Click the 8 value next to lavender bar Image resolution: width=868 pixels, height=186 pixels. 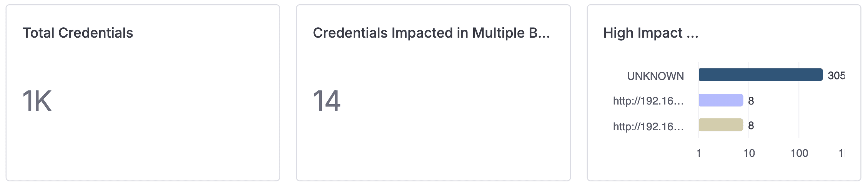(x=751, y=101)
